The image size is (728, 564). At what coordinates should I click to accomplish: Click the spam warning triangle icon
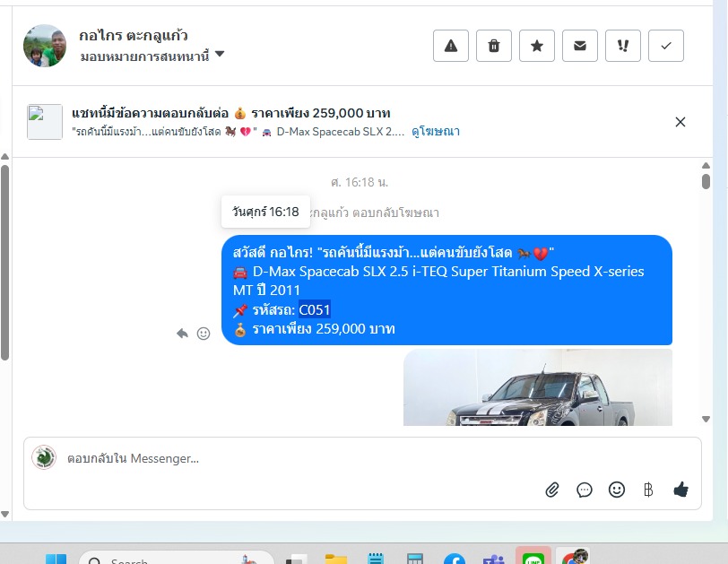click(451, 46)
